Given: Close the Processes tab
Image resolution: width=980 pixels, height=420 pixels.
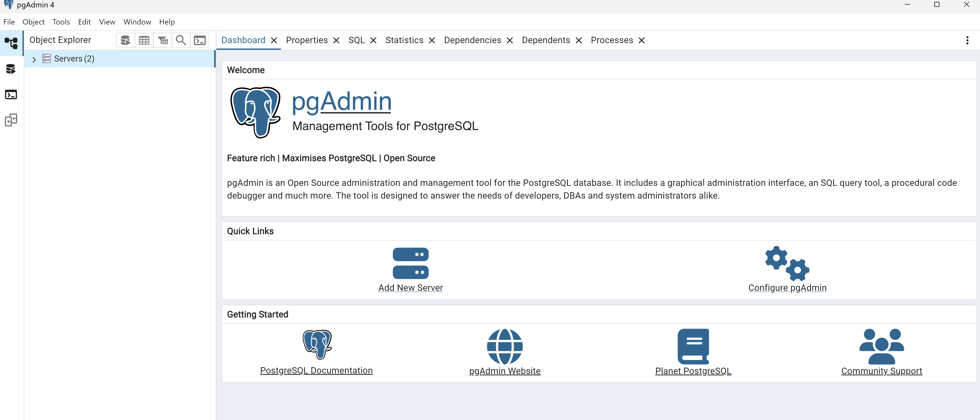Looking at the screenshot, I should [x=642, y=40].
